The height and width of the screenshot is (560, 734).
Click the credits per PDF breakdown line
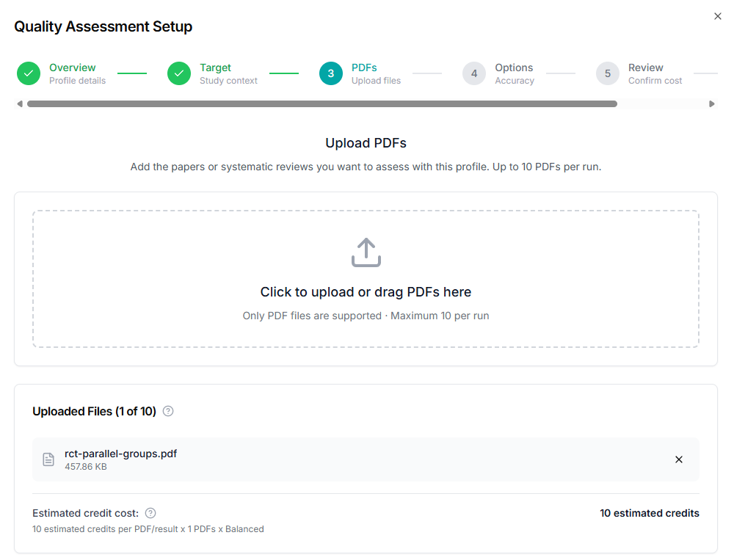pos(148,529)
